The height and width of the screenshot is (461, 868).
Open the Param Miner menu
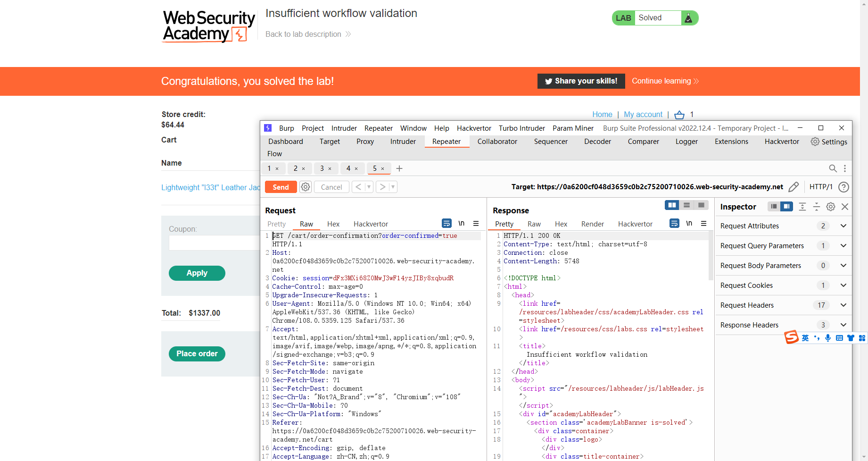click(x=573, y=128)
